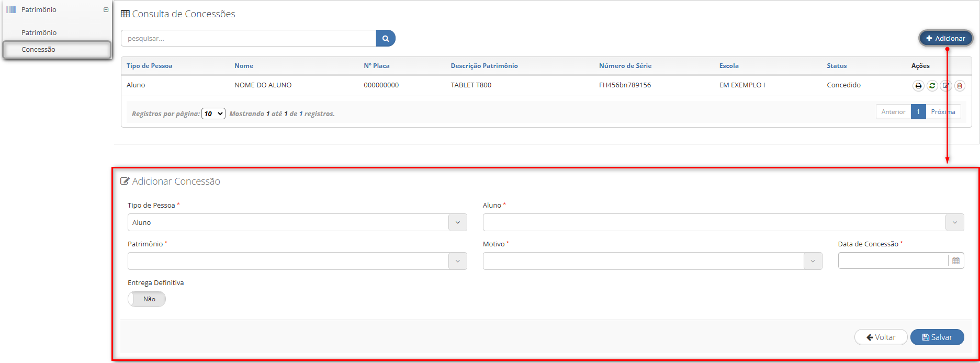The image size is (980, 363).
Task: Open Patrimônio submenu item in sidebar
Action: (39, 32)
